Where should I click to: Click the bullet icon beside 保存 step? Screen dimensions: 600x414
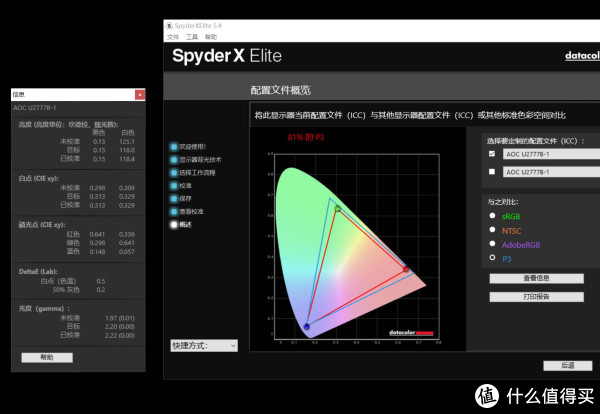coord(174,199)
